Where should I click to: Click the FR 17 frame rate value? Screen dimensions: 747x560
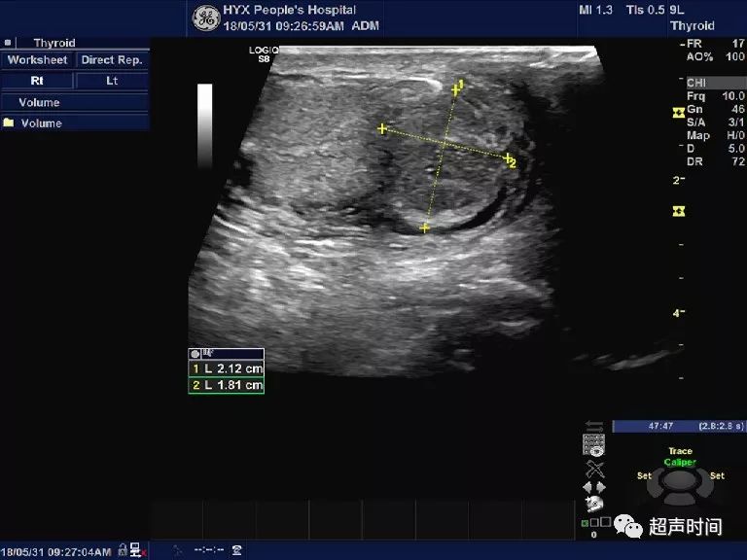[716, 44]
